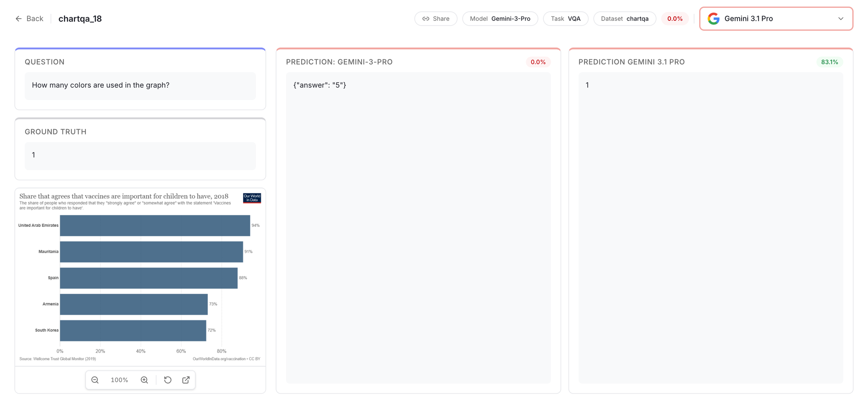Click the 0.0% badge in Gemini-3-Pro prediction
Viewport: 868px width, 398px height.
(x=538, y=62)
